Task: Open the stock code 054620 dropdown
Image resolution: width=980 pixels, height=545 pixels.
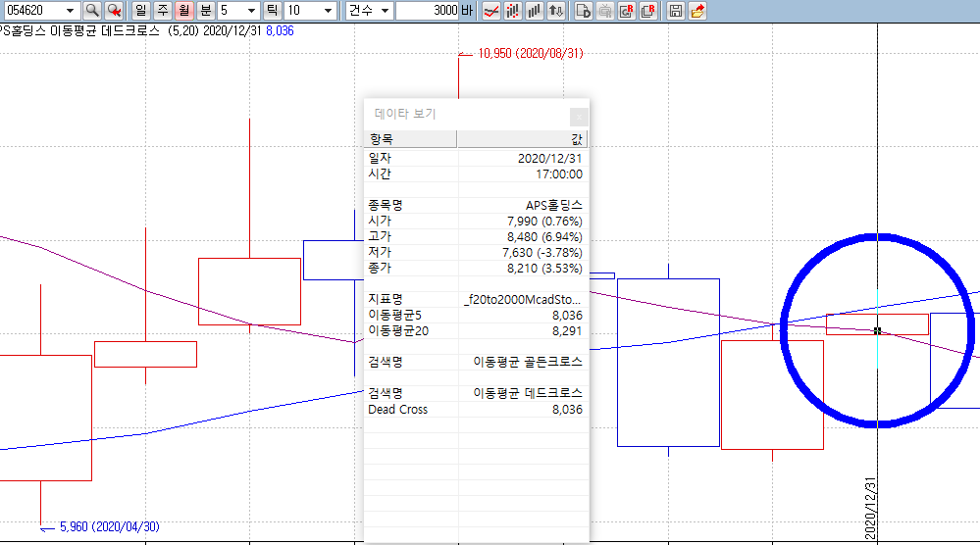Action: tap(69, 11)
